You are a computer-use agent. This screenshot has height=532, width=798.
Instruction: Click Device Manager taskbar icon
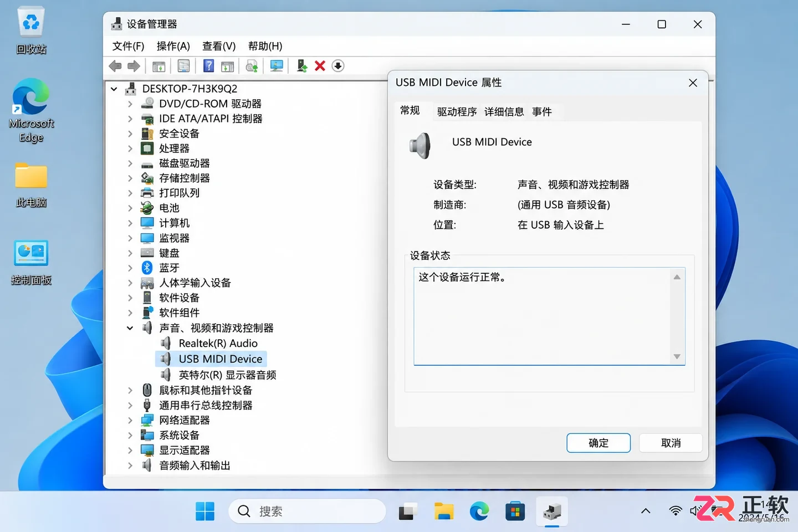[552, 511]
